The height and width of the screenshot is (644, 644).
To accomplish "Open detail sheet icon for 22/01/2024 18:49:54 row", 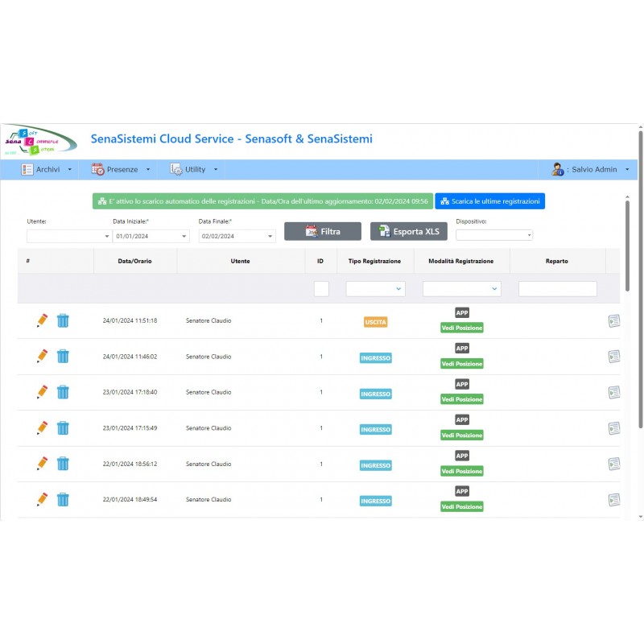I will click(x=614, y=500).
